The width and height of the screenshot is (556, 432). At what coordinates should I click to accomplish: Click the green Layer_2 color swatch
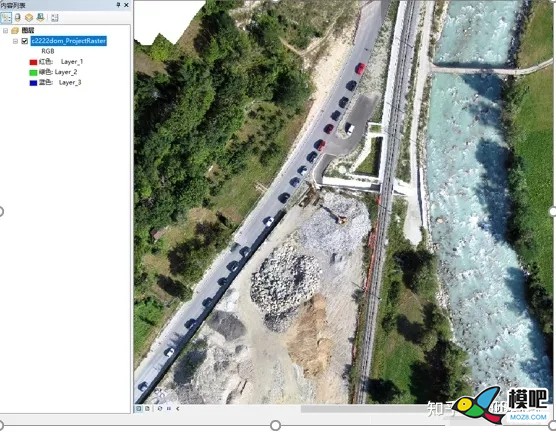click(33, 72)
